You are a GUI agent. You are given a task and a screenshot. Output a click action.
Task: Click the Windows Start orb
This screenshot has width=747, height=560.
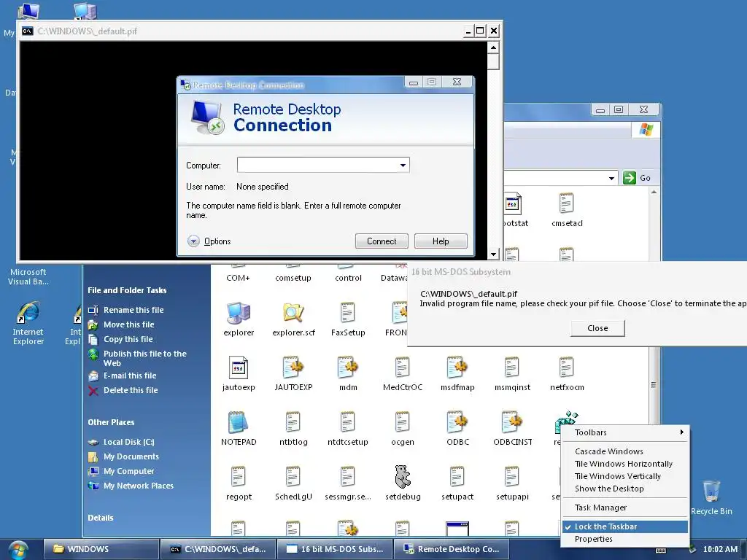18,550
